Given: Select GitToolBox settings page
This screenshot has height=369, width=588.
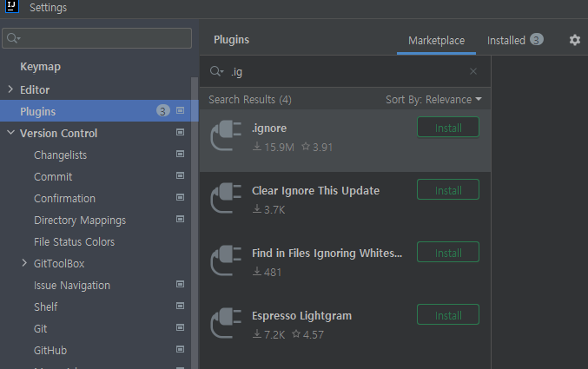Looking at the screenshot, I should [59, 264].
